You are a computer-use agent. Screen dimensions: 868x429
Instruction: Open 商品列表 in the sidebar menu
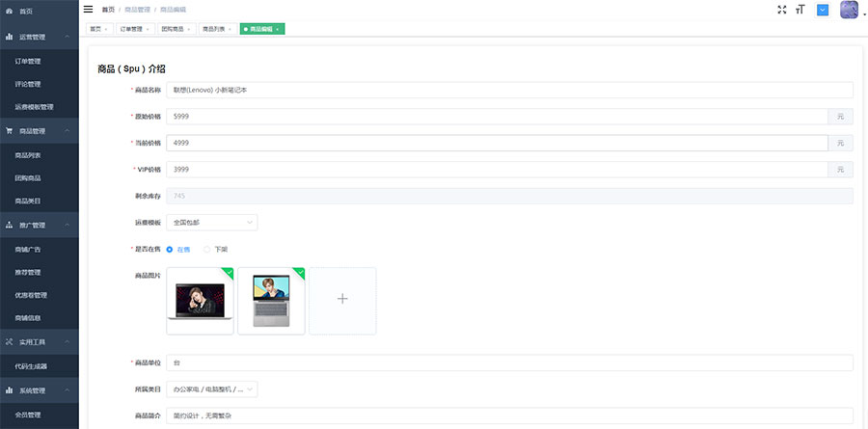40,155
